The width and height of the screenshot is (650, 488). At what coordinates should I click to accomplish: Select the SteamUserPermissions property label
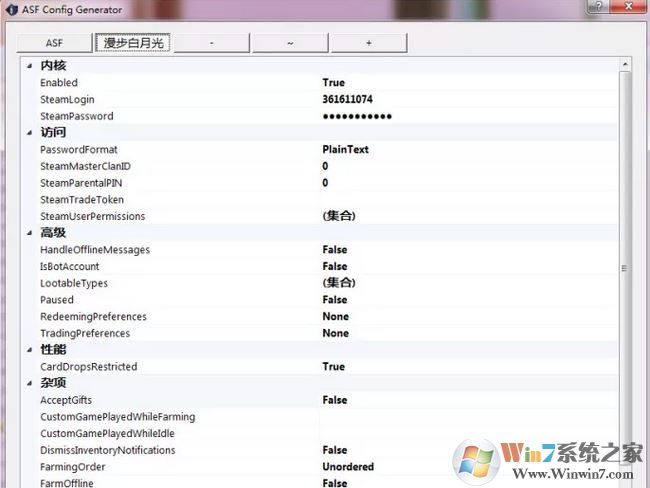pyautogui.click(x=93, y=216)
